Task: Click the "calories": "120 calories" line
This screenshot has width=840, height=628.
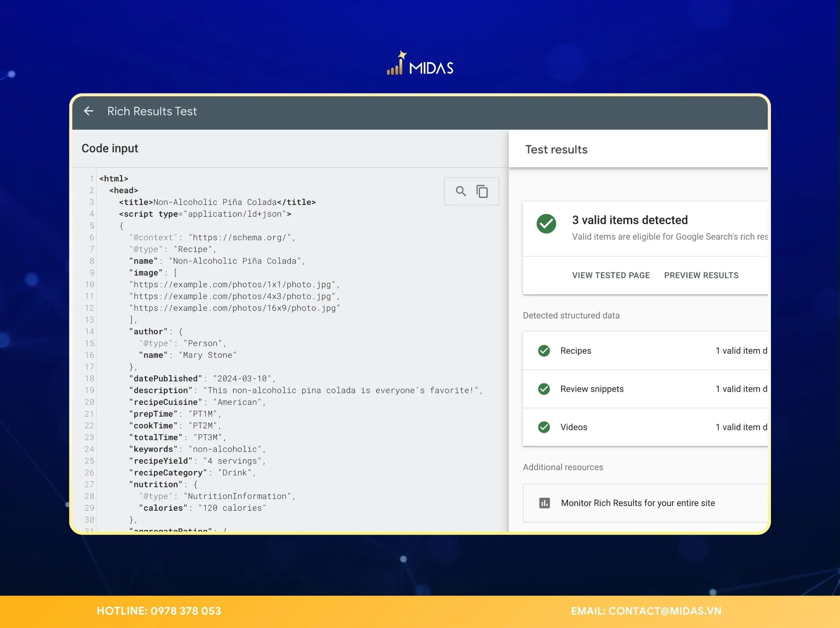Action: click(202, 508)
